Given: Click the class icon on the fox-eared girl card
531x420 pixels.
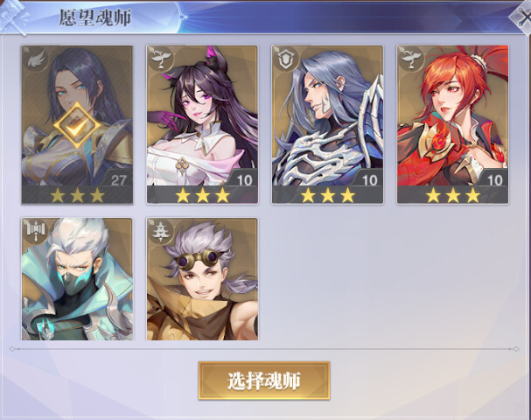Looking at the screenshot, I should [160, 59].
